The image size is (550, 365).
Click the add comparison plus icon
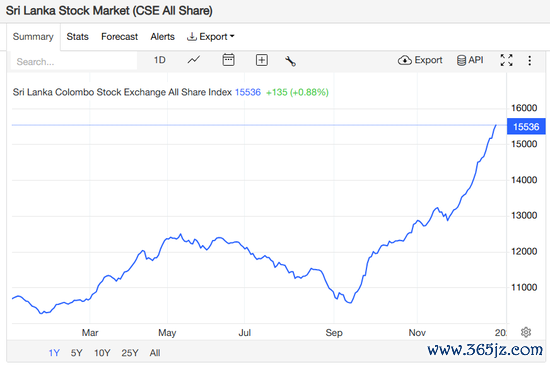click(x=262, y=60)
